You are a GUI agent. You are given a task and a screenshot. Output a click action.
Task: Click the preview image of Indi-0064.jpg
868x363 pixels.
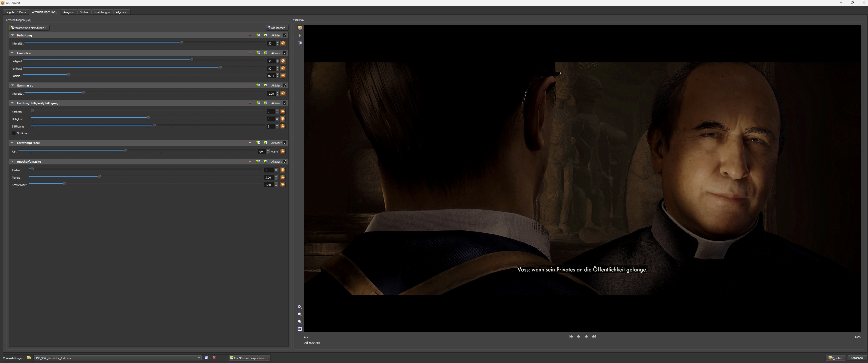(582, 179)
